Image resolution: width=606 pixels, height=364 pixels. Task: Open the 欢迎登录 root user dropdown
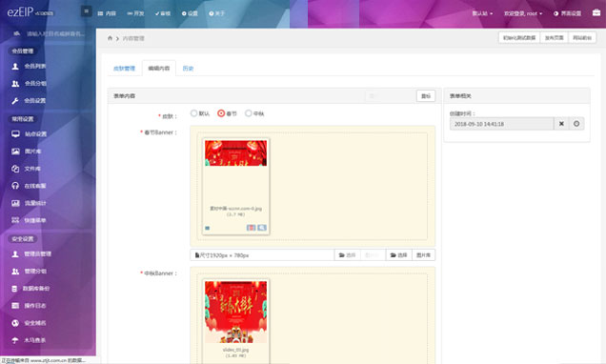coord(523,13)
